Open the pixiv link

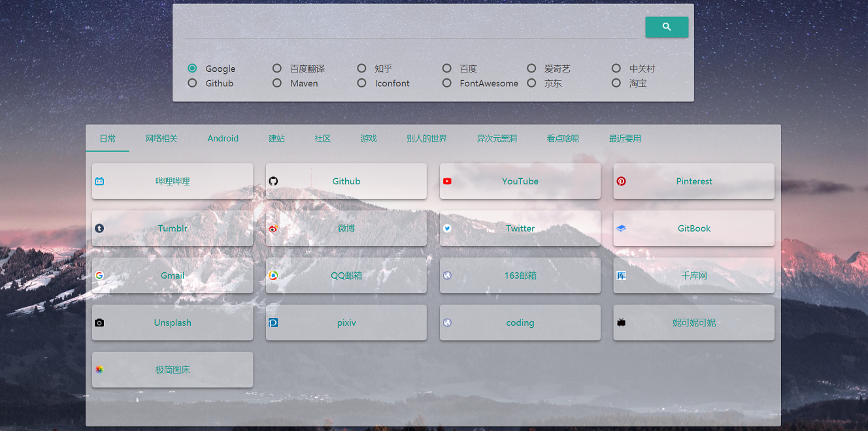coord(346,322)
